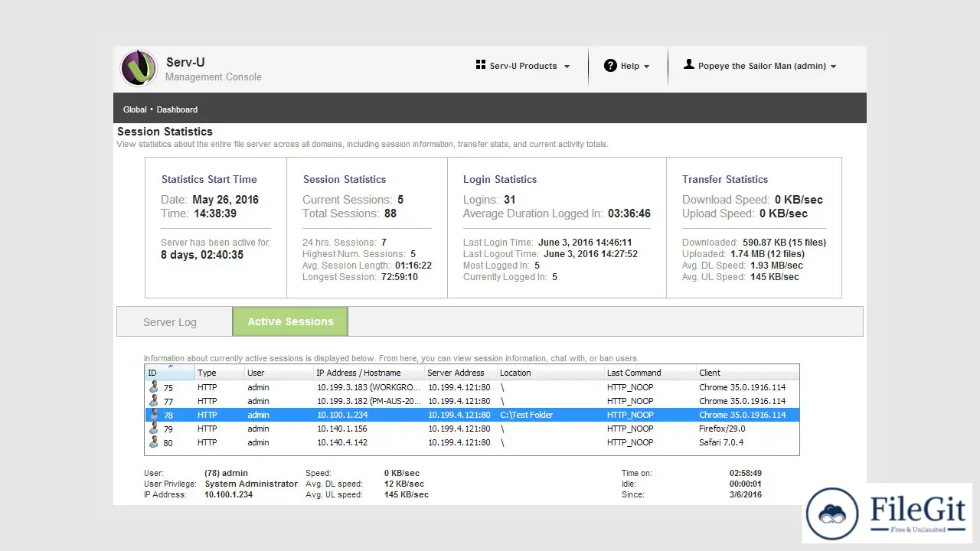Open the Serv-U Products dropdown

pos(523,66)
